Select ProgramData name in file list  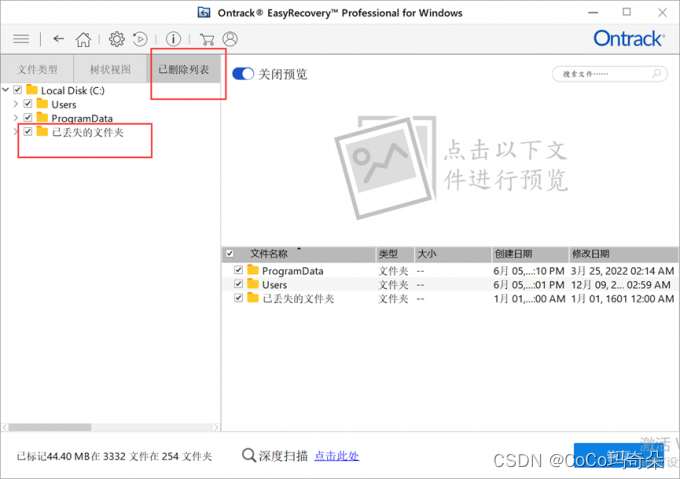(x=293, y=271)
